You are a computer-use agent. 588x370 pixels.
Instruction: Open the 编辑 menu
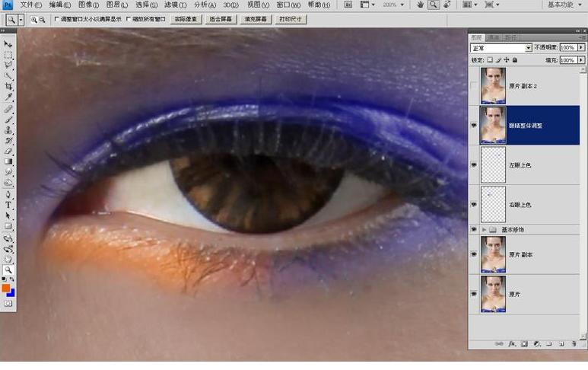click(60, 5)
